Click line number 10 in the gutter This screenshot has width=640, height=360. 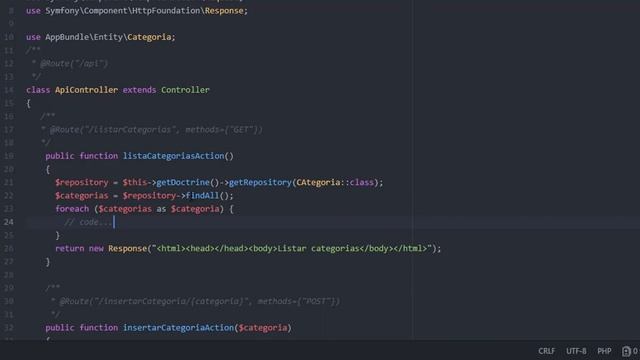point(9,37)
